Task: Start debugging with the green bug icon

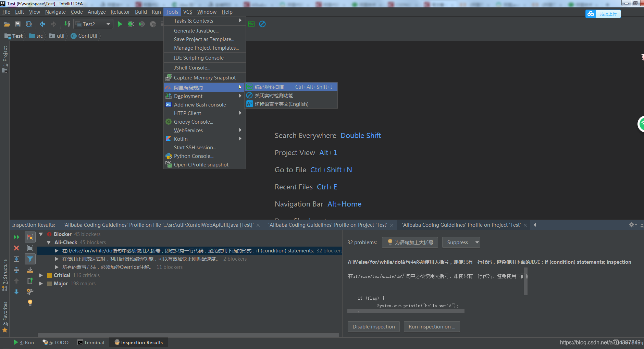Action: point(131,24)
